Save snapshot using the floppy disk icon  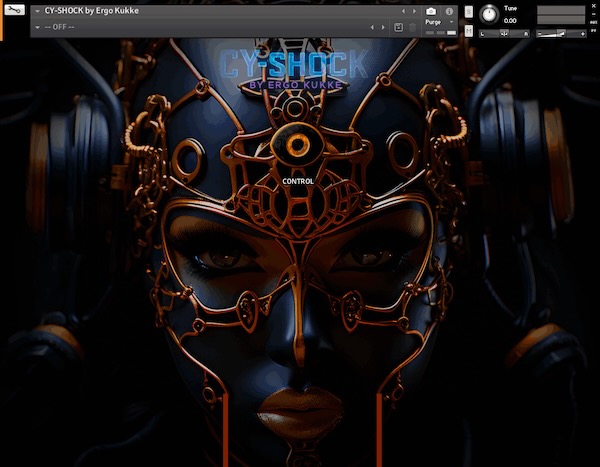[x=399, y=27]
